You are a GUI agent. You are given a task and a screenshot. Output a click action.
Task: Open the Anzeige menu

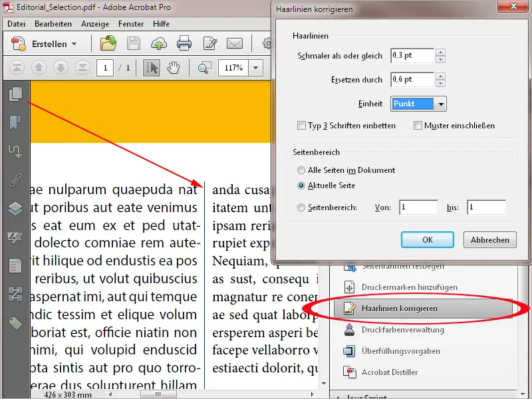click(x=95, y=24)
